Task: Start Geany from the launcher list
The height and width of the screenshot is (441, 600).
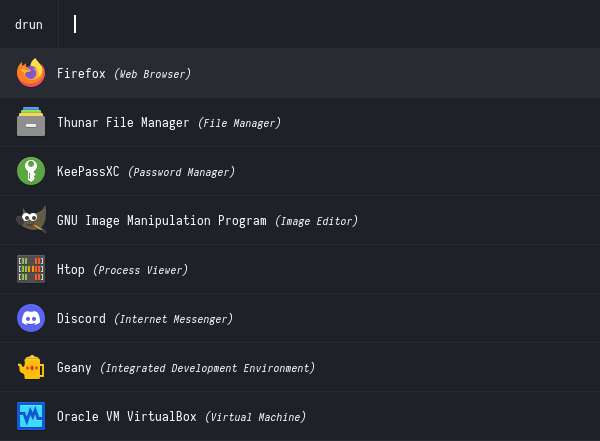Action: [74, 367]
